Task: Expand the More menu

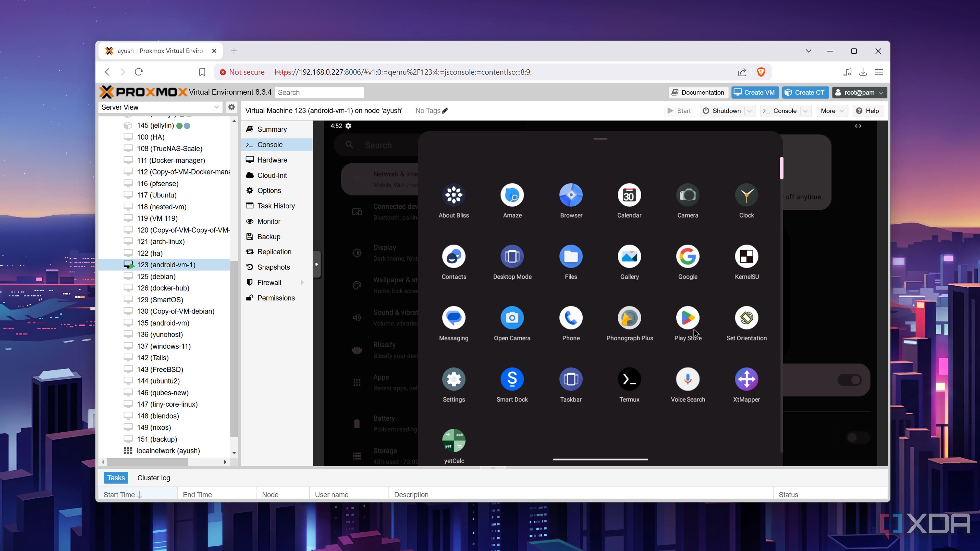Action: pos(832,111)
